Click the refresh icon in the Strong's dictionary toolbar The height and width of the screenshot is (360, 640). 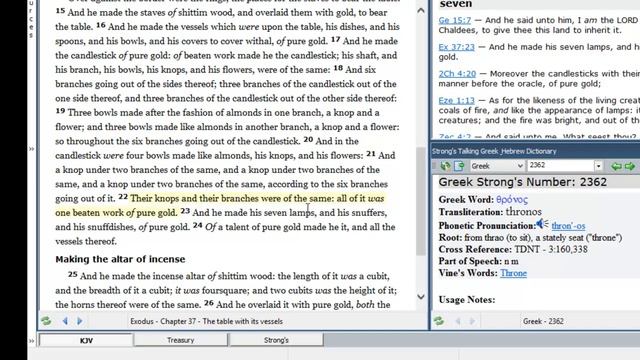445,166
